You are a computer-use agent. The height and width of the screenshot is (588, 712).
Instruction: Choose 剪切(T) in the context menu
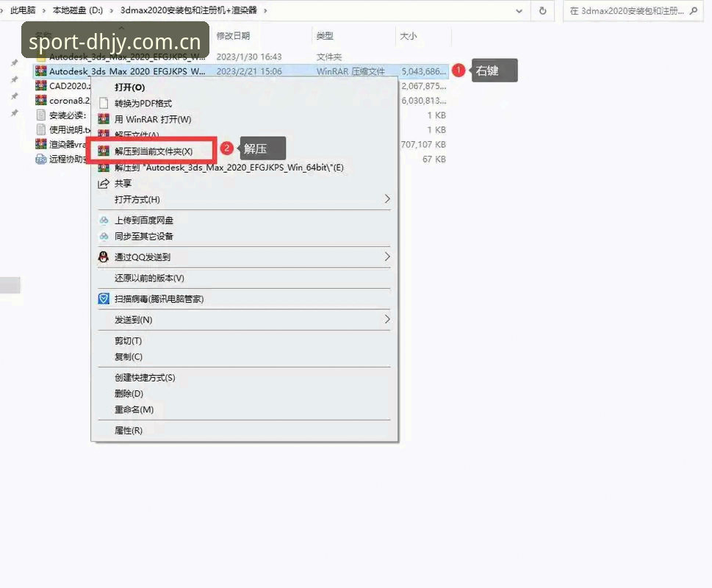click(128, 340)
